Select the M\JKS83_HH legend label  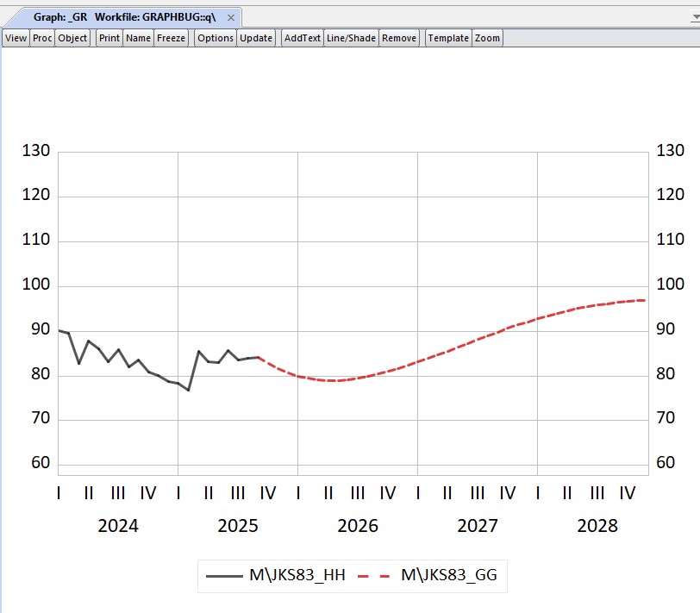297,576
